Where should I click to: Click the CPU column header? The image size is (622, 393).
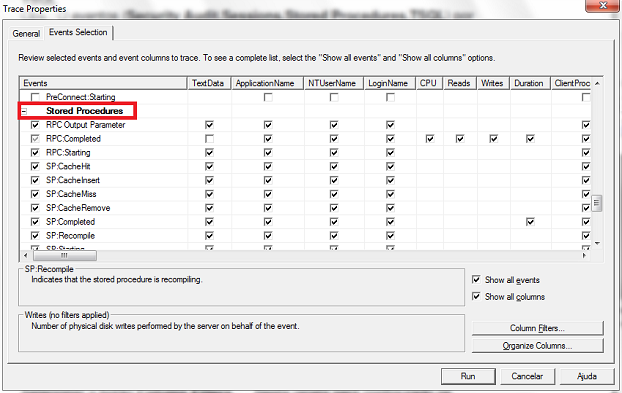pos(429,83)
